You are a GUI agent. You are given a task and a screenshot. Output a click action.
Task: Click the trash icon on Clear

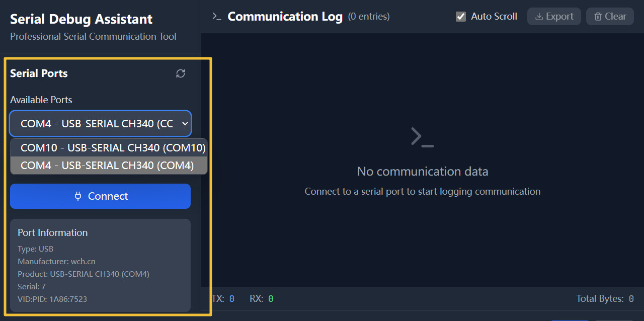point(598,17)
